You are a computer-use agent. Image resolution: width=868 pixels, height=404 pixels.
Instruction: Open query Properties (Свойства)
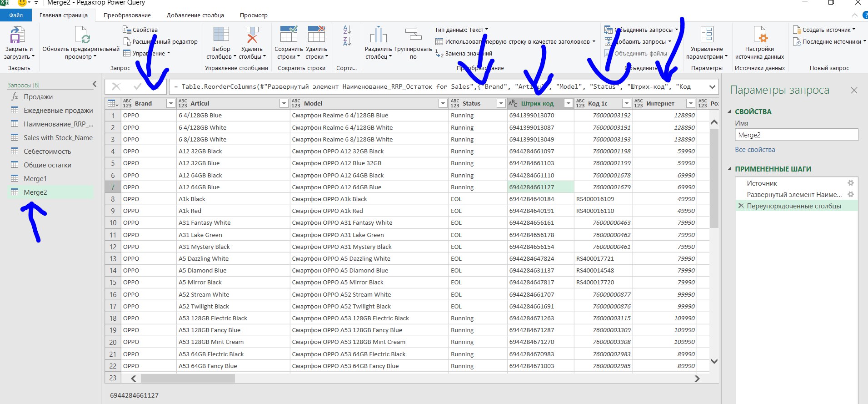pyautogui.click(x=140, y=30)
